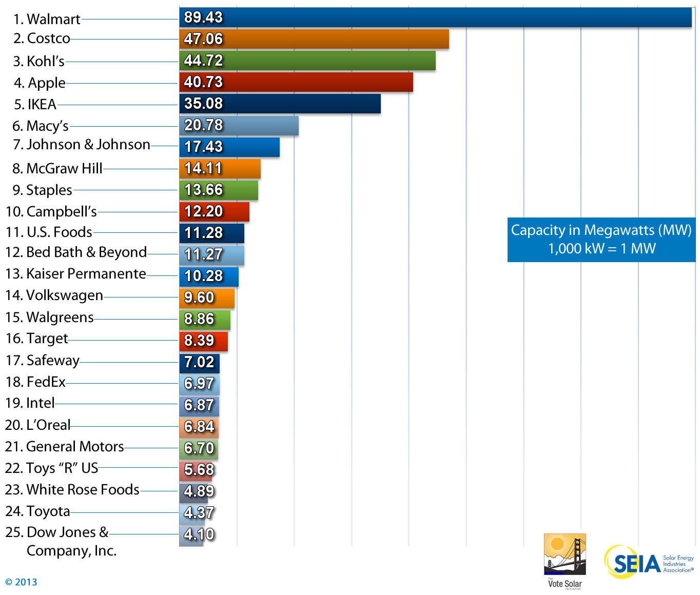Click the '13. Kaiser Permanente' label
700x595 pixels.
pyautogui.click(x=75, y=274)
